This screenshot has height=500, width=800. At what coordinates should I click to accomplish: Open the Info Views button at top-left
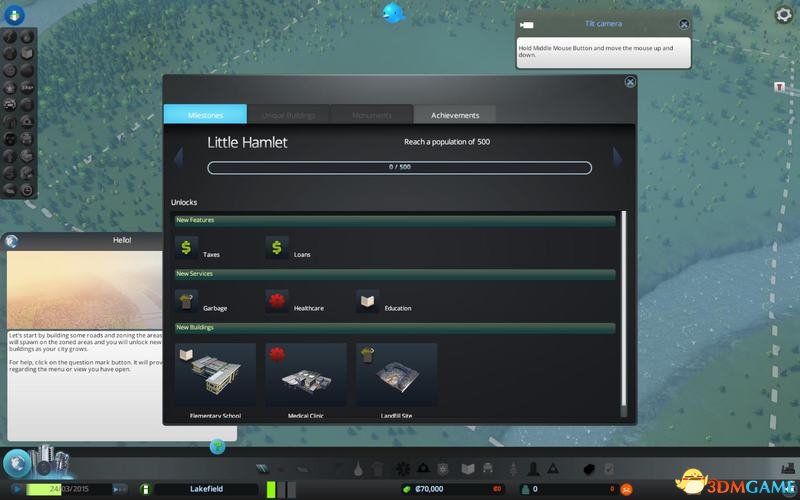coord(14,15)
